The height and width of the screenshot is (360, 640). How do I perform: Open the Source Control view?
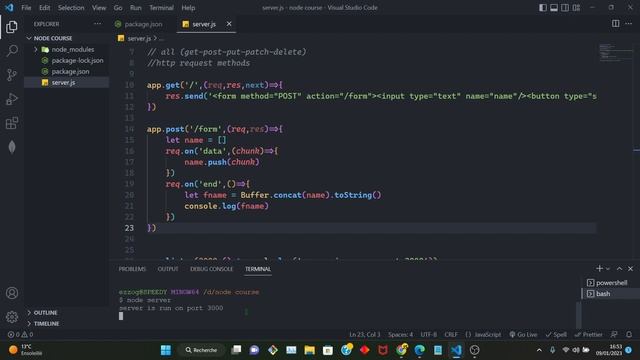point(12,75)
